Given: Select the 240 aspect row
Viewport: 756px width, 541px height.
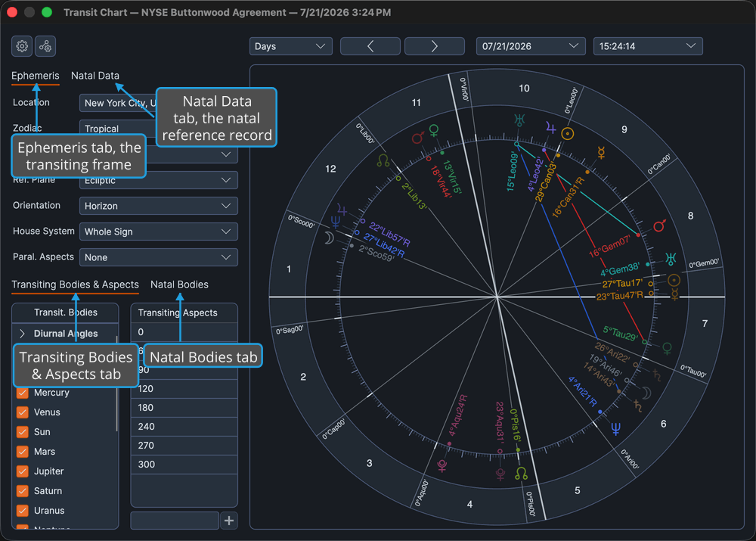Looking at the screenshot, I should [184, 427].
